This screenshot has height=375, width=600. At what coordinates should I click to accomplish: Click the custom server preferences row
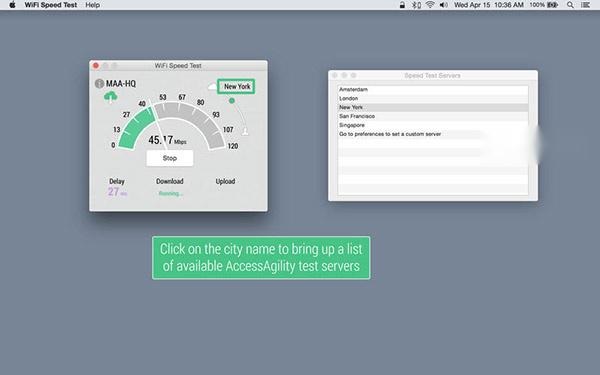point(433,134)
